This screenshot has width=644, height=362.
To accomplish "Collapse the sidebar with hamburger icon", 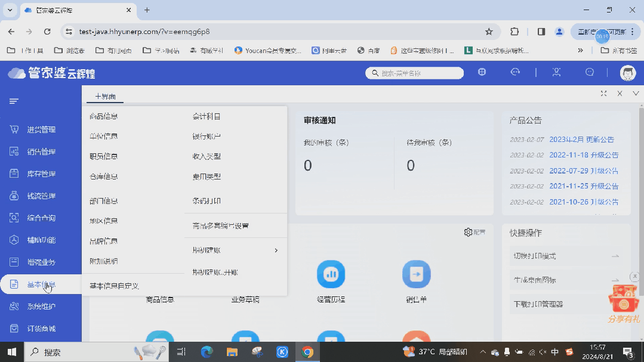I will coord(13,101).
